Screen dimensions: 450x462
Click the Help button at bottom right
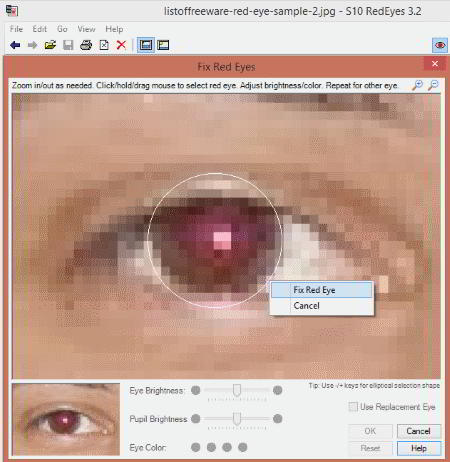(x=419, y=448)
